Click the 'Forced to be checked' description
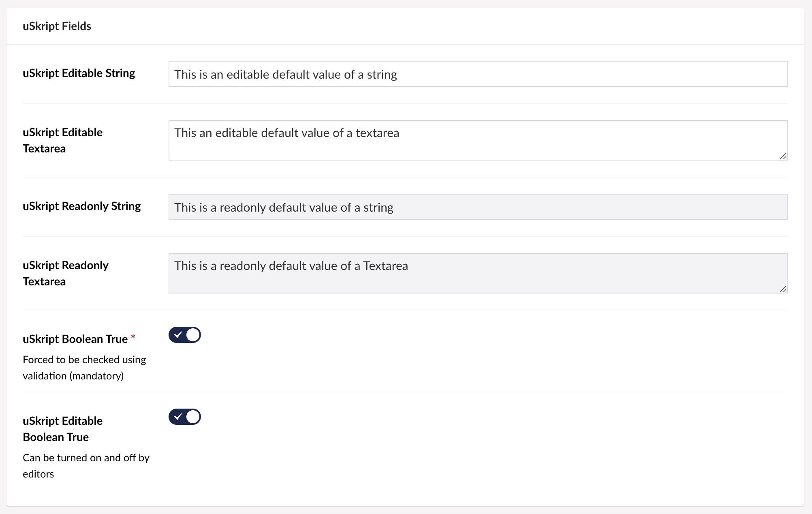The image size is (812, 514). [84, 368]
